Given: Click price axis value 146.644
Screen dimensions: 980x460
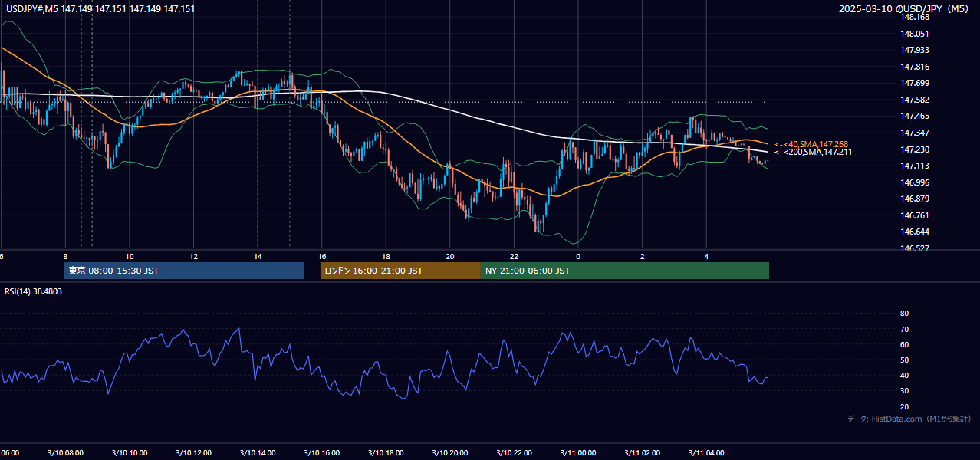Looking at the screenshot, I should point(914,232).
